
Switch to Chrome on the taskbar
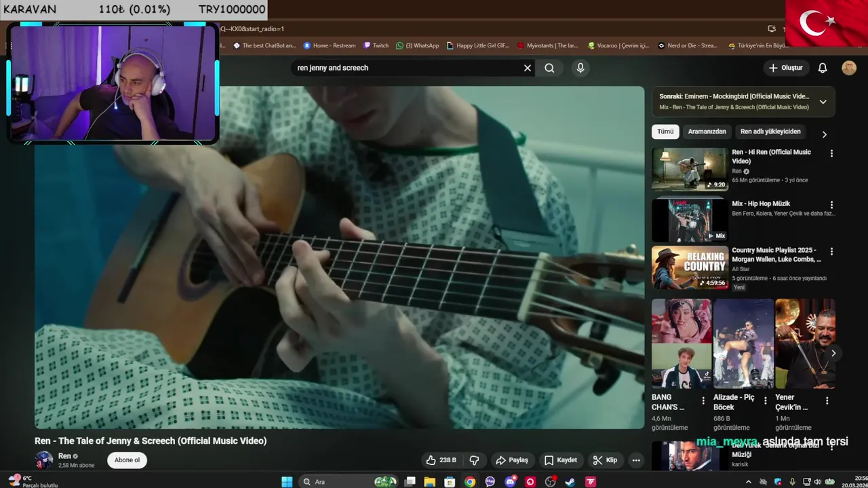pos(470,482)
